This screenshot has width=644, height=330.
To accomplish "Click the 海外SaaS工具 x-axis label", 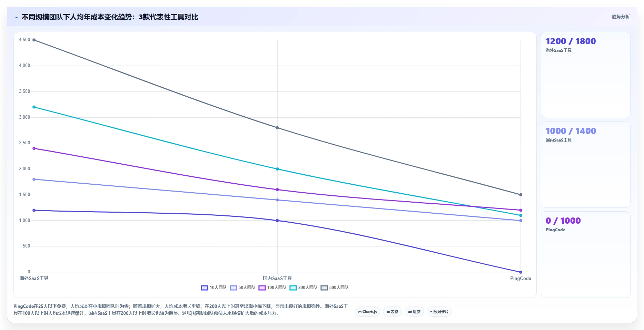I will 34,278.
